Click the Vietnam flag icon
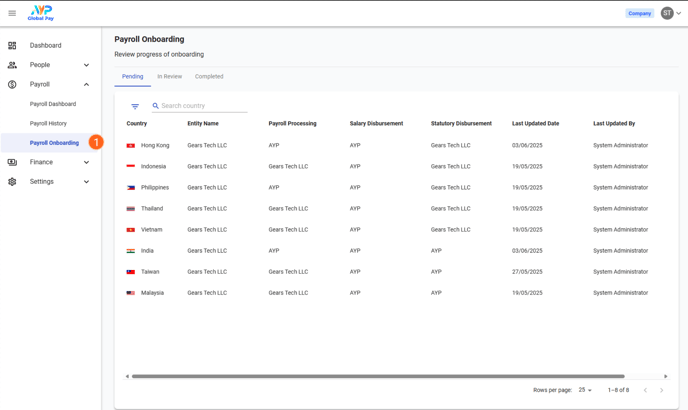 pos(131,230)
